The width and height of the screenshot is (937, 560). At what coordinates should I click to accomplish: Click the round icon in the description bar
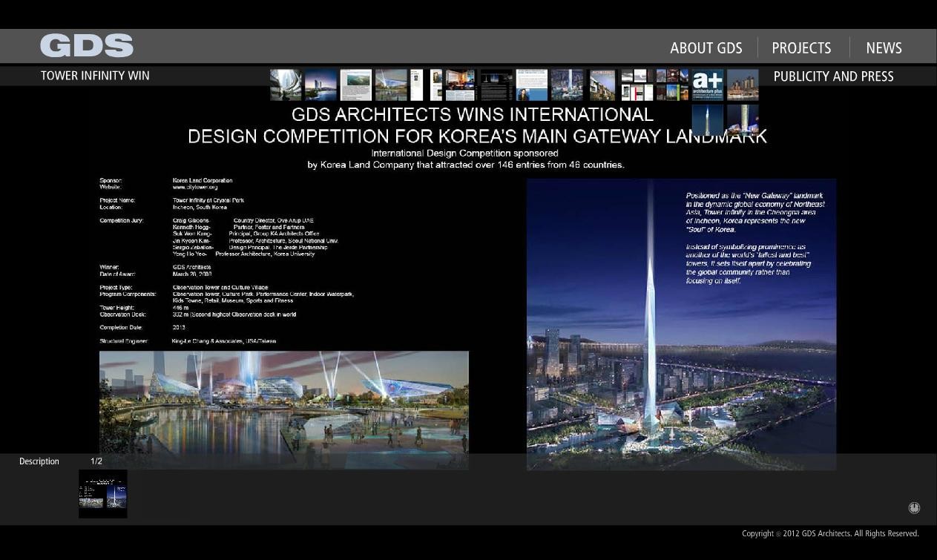pos(914,507)
